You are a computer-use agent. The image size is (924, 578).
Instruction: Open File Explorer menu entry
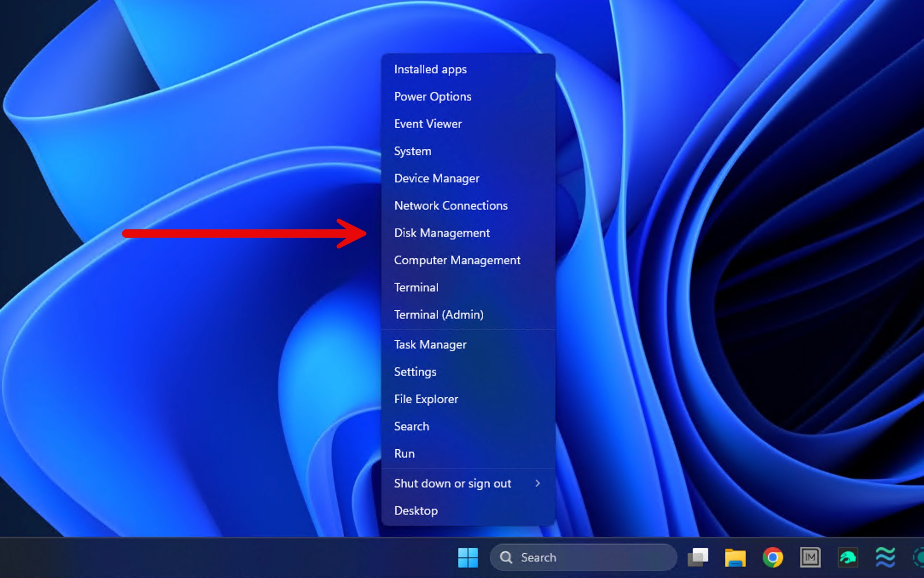tap(468, 399)
